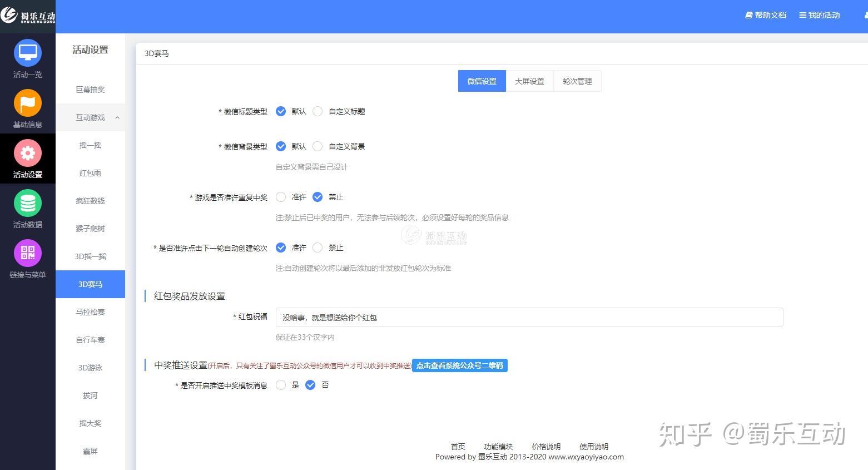Open the 活动一览 monitor icon
The image size is (868, 470).
click(x=28, y=53)
